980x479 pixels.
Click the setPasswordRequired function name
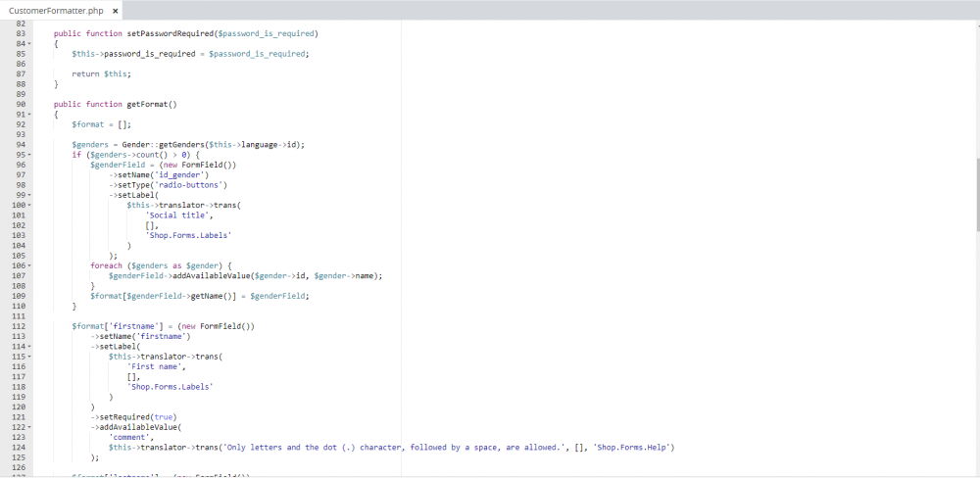170,33
